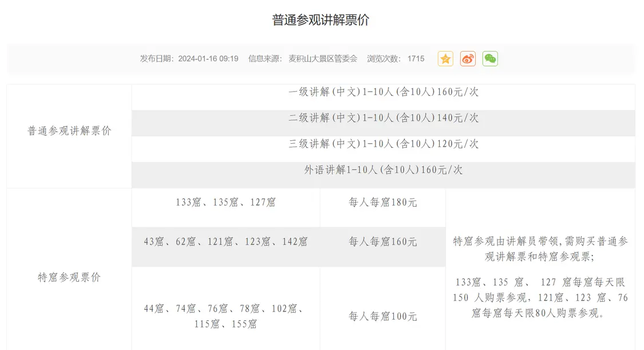Click the price 每人每窟180元

(383, 203)
